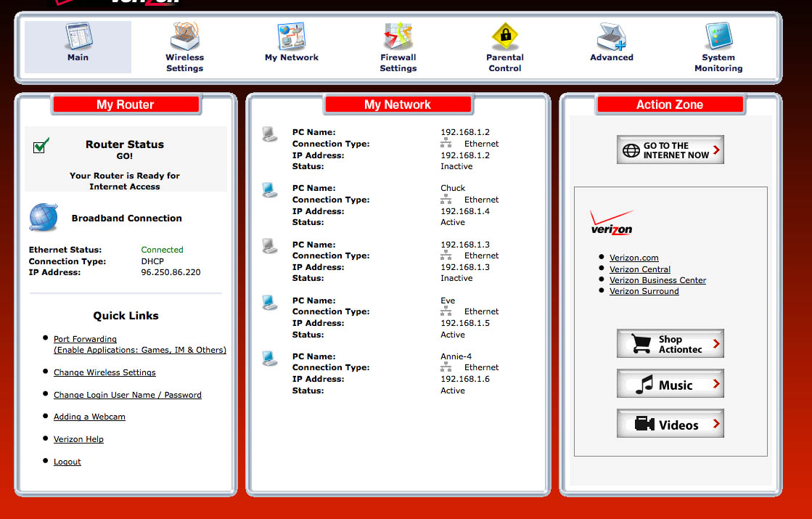The height and width of the screenshot is (519, 812).
Task: Open the Music button
Action: coord(670,384)
